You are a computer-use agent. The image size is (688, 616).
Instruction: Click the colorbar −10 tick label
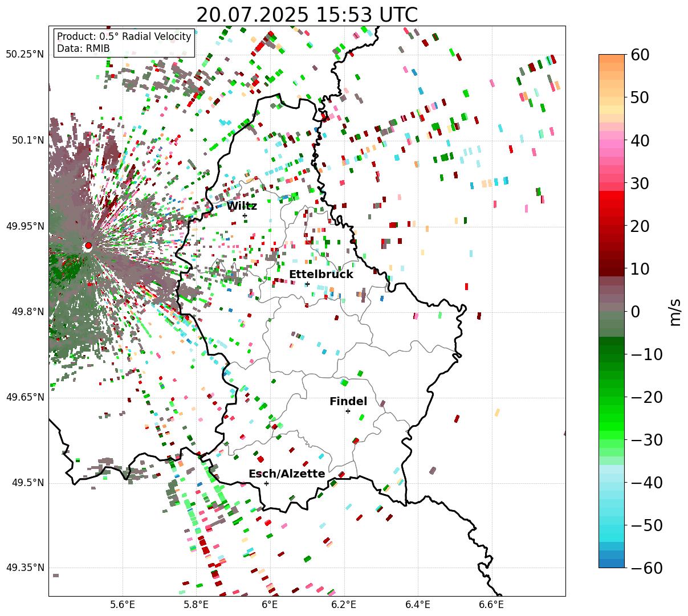click(646, 354)
